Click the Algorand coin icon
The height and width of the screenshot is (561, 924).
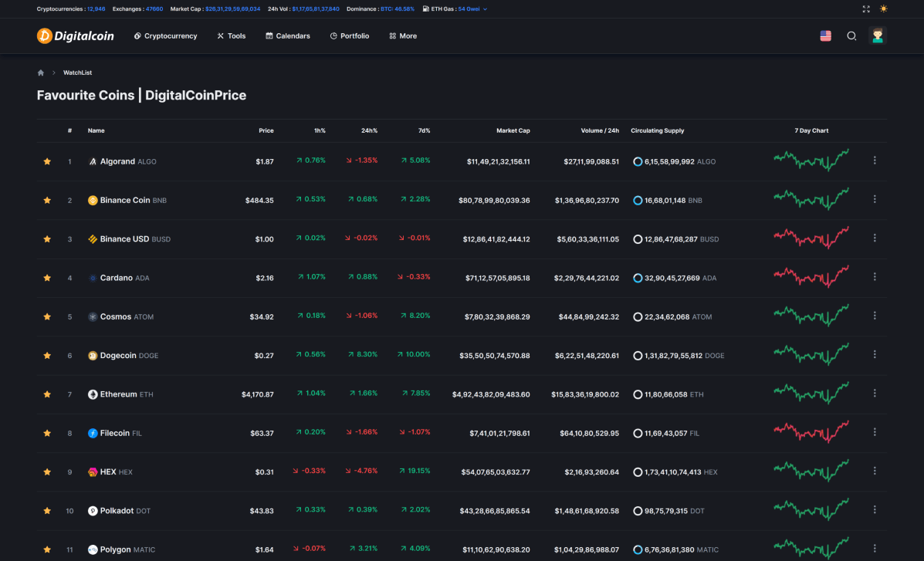(93, 161)
